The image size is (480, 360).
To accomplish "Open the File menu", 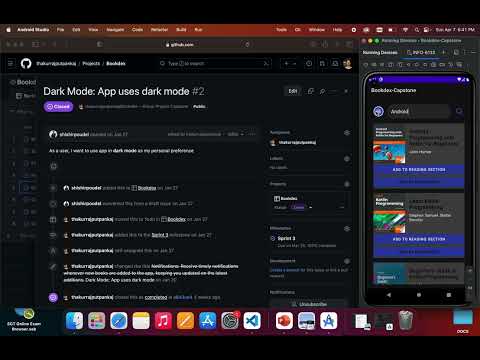I will [x=60, y=30].
